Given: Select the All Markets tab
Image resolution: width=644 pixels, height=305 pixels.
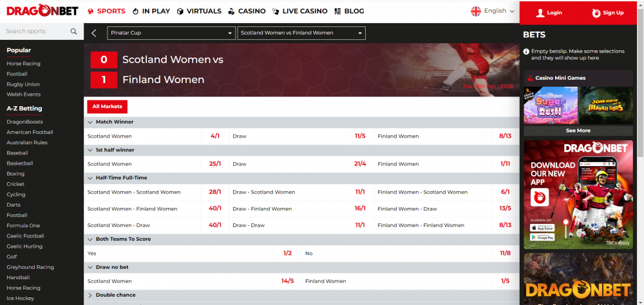Looking at the screenshot, I should point(107,106).
